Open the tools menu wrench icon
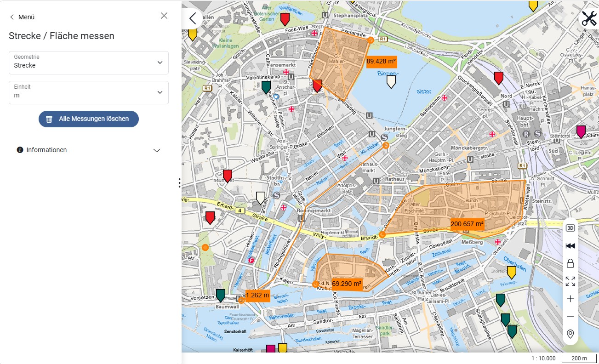 pos(589,19)
